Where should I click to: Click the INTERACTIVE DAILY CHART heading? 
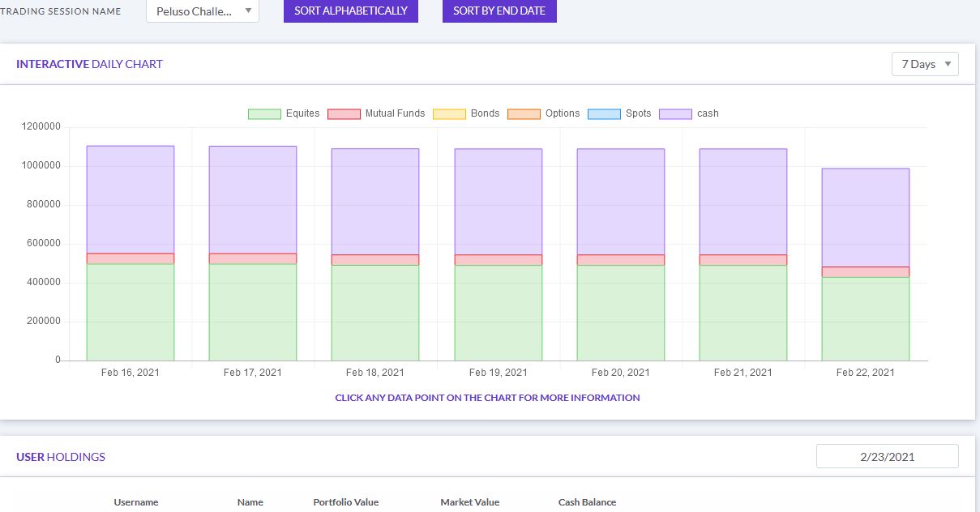click(89, 64)
